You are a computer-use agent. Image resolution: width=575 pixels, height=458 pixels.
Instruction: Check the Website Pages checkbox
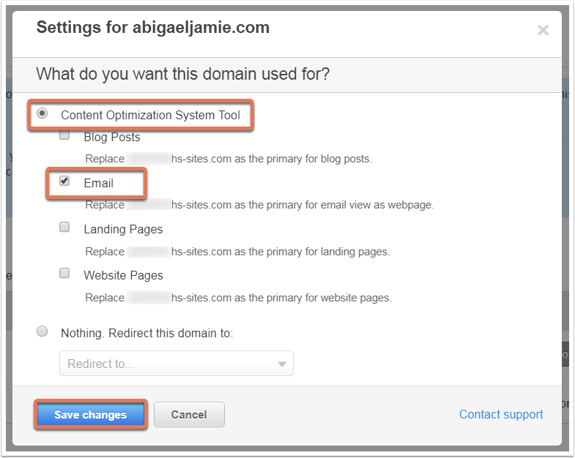click(65, 273)
